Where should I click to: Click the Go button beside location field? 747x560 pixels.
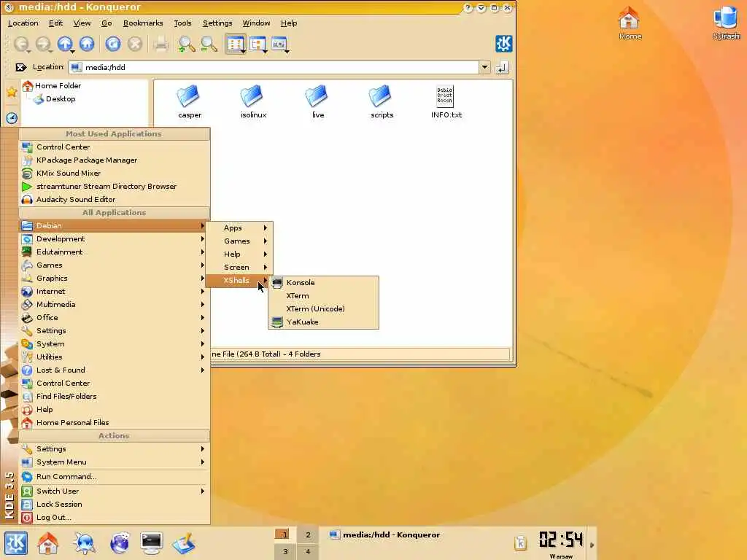point(502,67)
